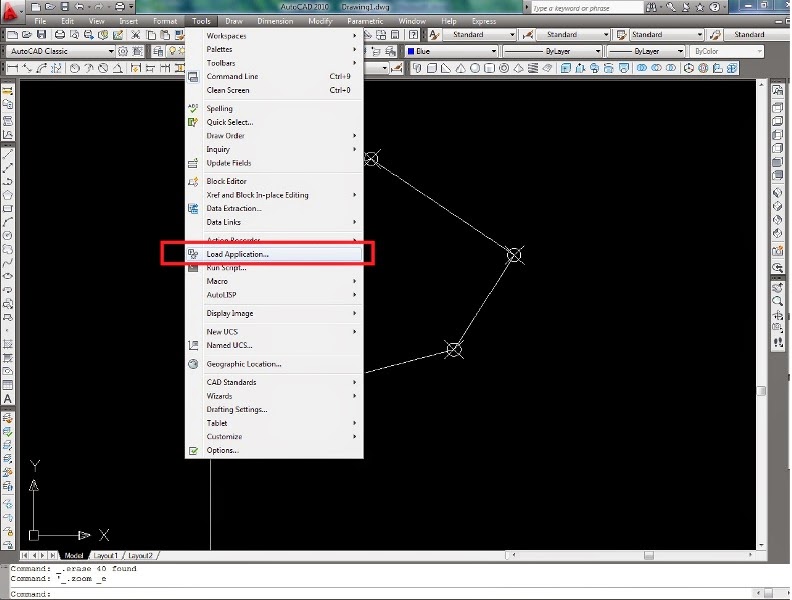Screen dimensions: 792x600
Task: Select Quick Select in Tools menu
Action: coord(274,122)
